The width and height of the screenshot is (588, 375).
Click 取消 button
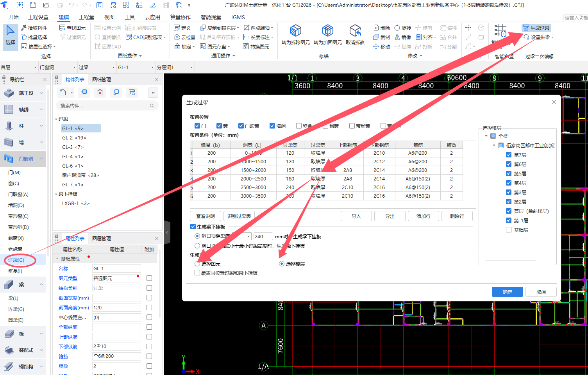click(541, 292)
